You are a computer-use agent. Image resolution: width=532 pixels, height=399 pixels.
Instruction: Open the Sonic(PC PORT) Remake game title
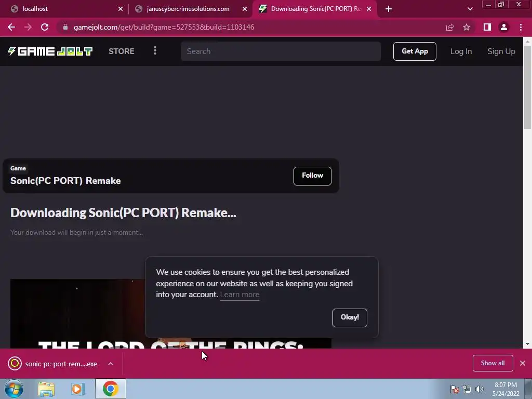point(65,180)
